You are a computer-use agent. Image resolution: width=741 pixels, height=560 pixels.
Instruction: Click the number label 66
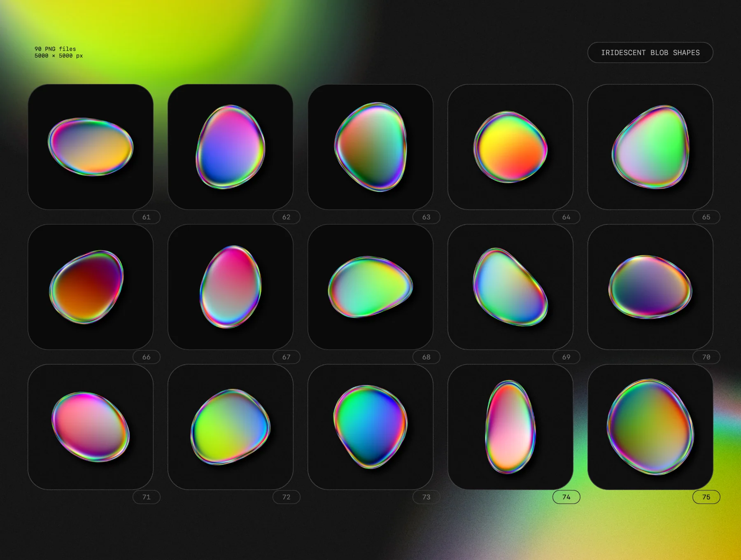coord(147,357)
